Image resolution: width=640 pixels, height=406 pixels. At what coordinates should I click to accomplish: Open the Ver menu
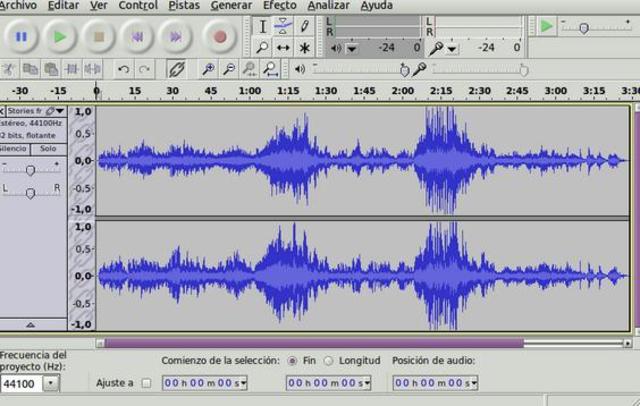tap(98, 6)
